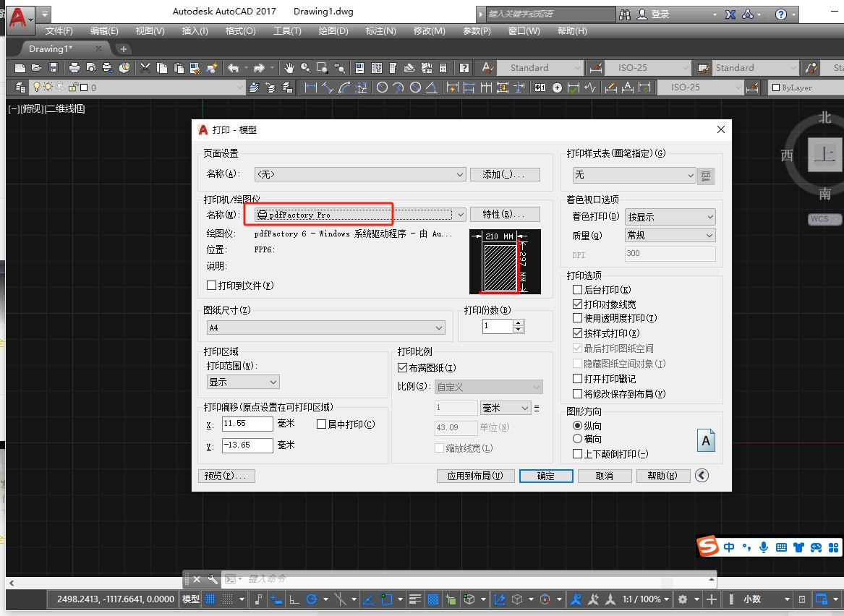Open the 文件(F) menu

point(59,30)
